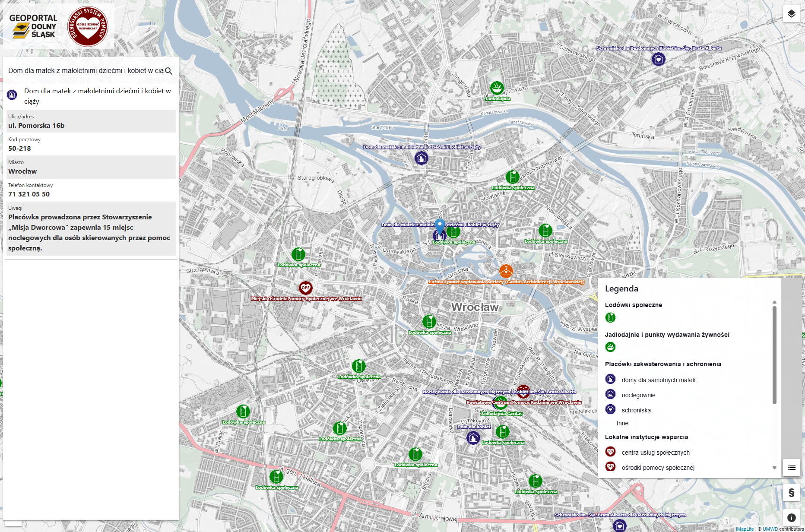Select Lodówka społeczna marker near al. gen. Hallera
Image resolution: width=805 pixels, height=532 pixels.
(x=276, y=477)
